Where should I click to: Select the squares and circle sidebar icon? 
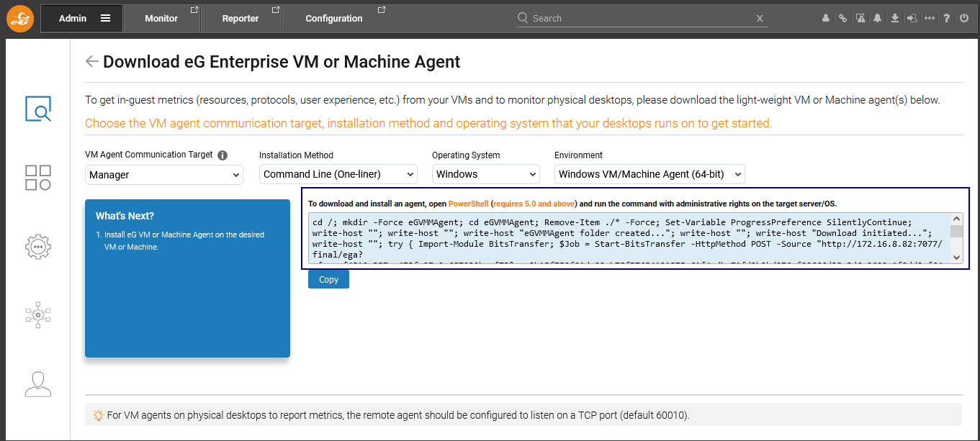point(38,178)
